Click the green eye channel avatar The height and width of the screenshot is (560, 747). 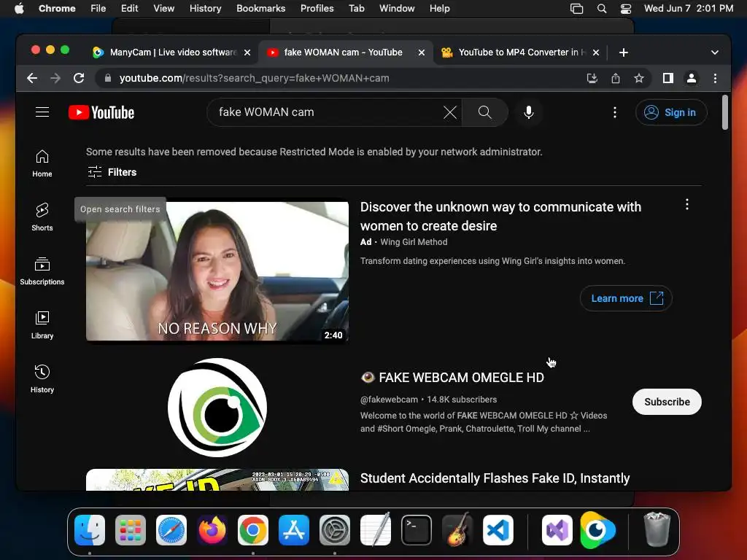click(217, 407)
